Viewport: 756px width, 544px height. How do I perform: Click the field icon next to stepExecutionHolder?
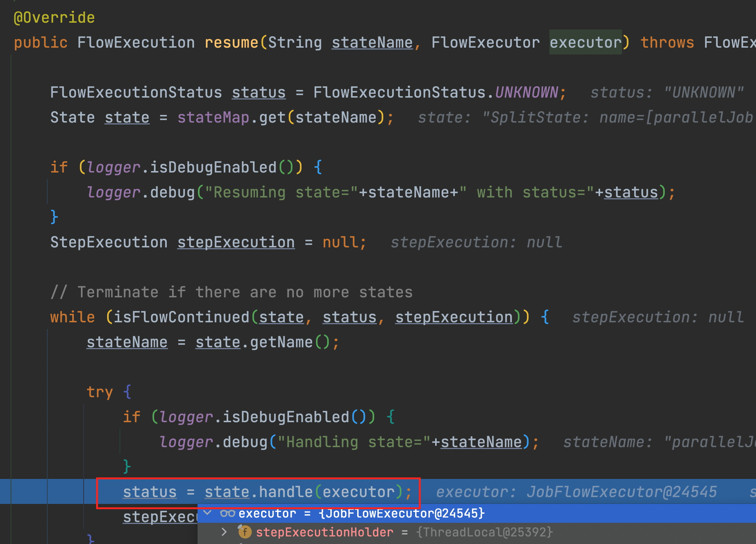245,532
